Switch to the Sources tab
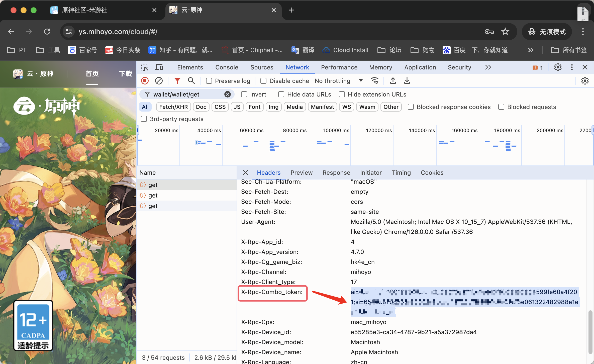The height and width of the screenshot is (364, 594). [x=262, y=67]
